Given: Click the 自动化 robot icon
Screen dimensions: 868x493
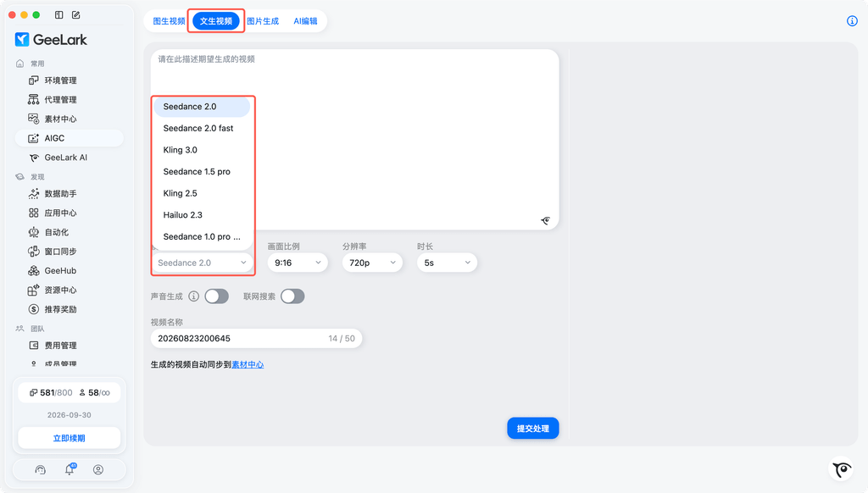Looking at the screenshot, I should coord(34,232).
